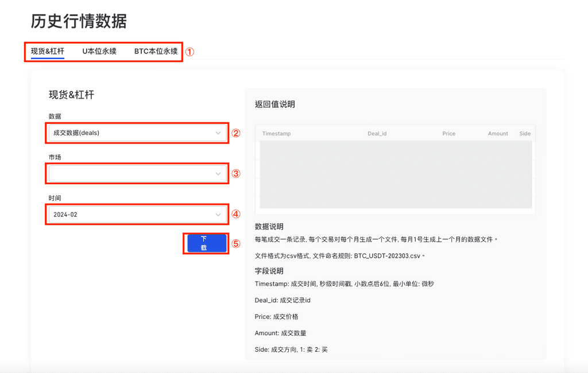Click the red circled number ② marker
This screenshot has height=373, width=588.
point(235,133)
